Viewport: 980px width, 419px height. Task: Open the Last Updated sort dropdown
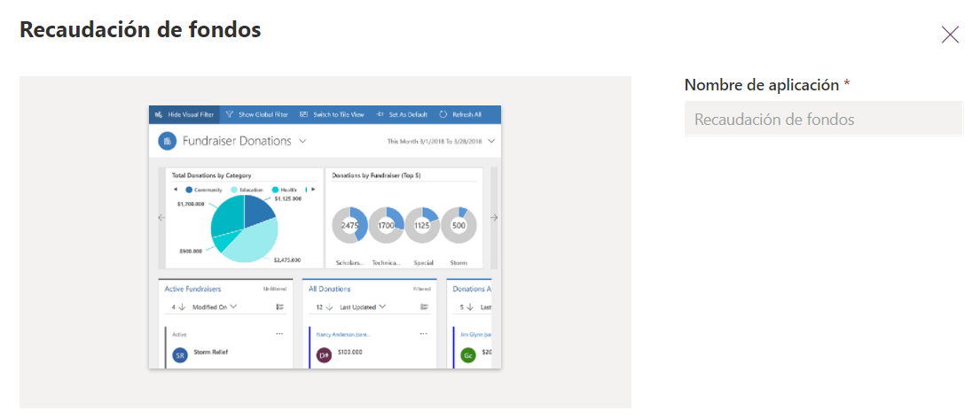pyautogui.click(x=382, y=306)
